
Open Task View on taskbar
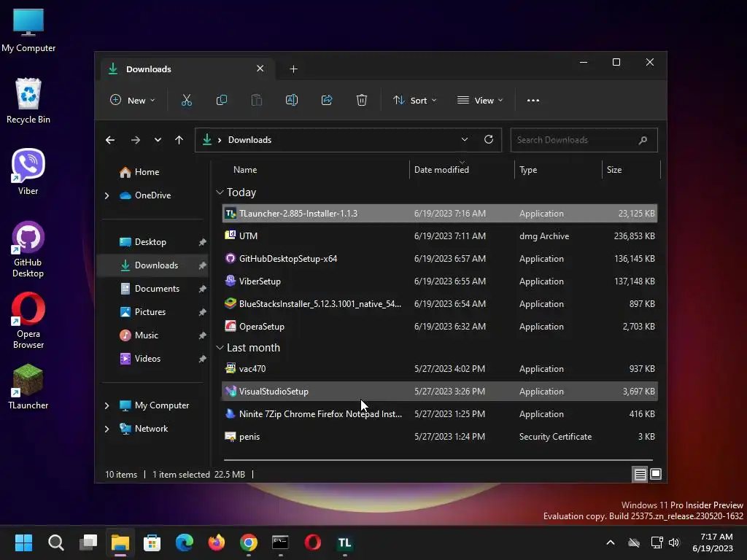pos(88,542)
